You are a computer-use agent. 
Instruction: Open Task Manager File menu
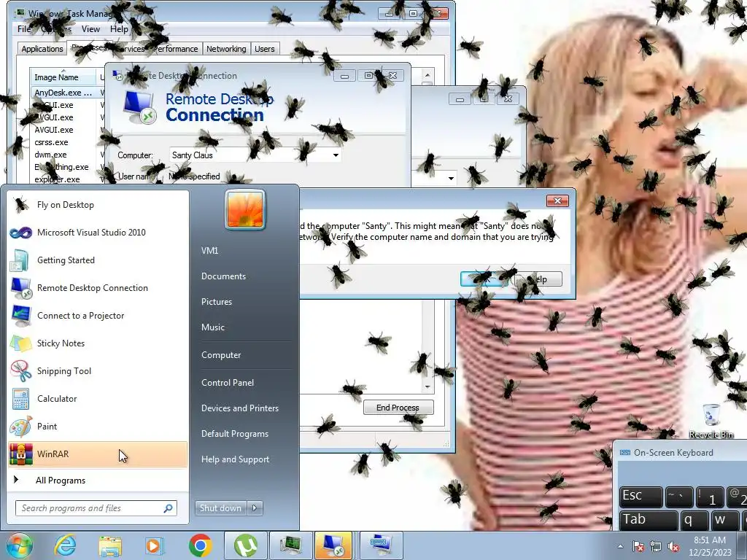[23, 29]
